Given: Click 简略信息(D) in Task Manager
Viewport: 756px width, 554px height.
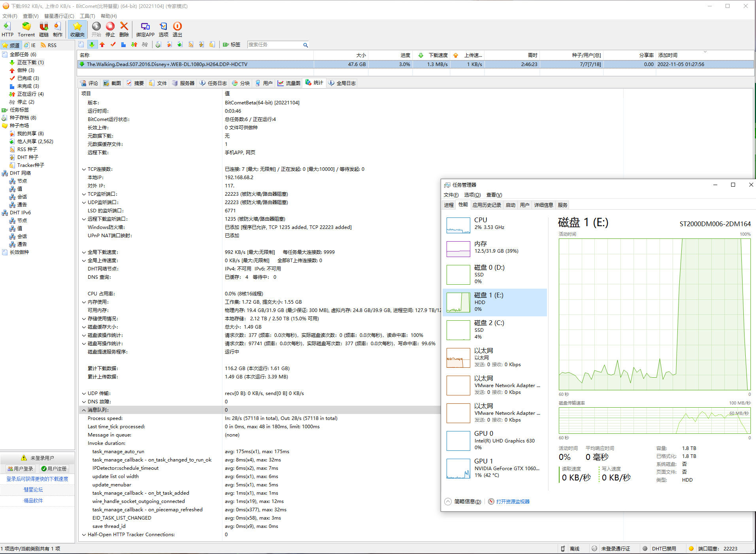Looking at the screenshot, I should tap(463, 501).
